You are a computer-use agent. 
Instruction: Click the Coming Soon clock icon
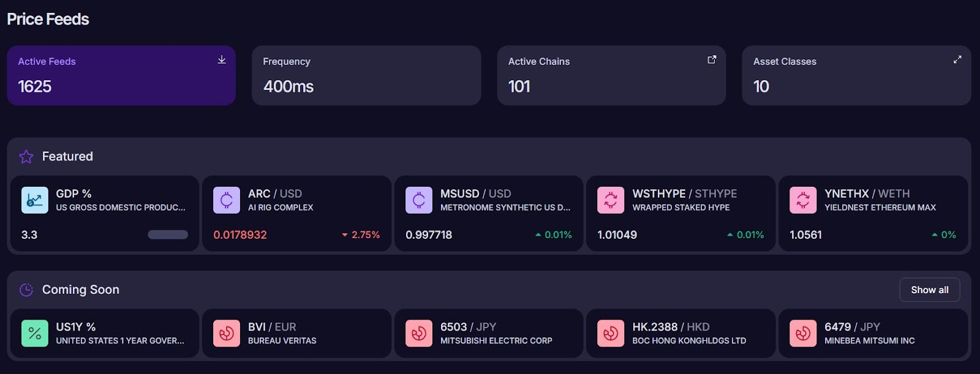point(26,290)
